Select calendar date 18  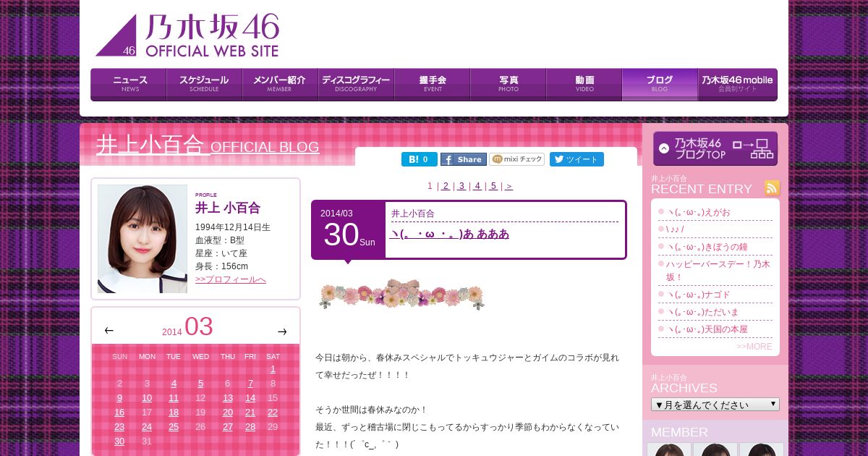pos(174,413)
